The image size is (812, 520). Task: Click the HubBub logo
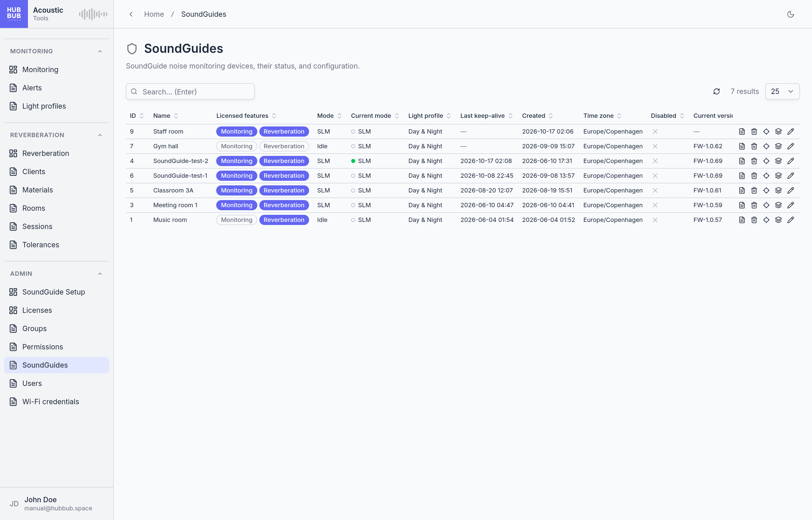point(14,14)
